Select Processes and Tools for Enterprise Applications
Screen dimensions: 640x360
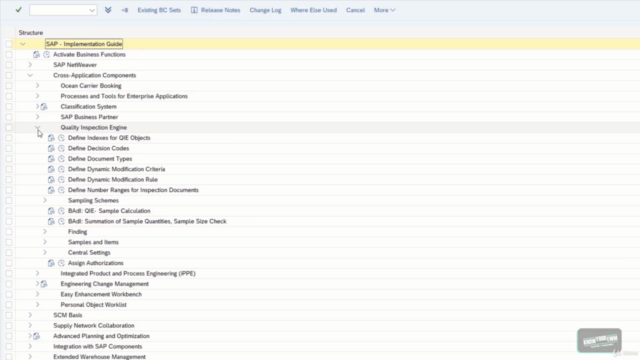124,96
